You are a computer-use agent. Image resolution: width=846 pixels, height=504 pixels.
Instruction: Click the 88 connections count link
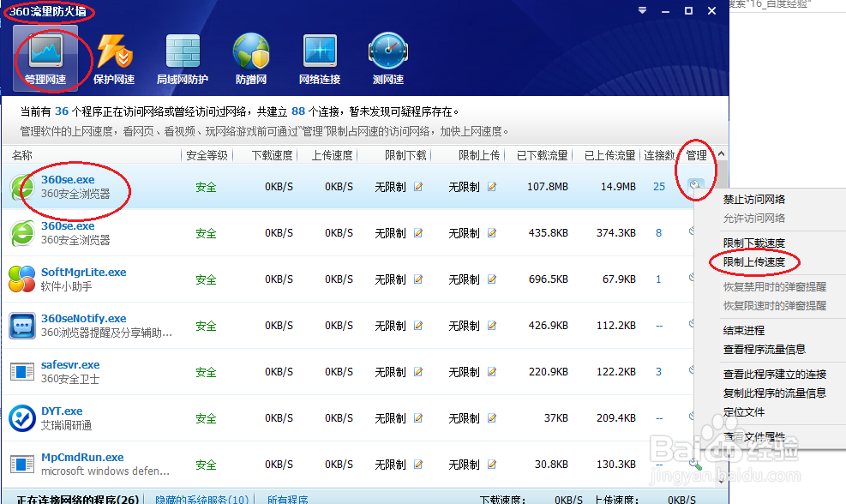point(297,111)
